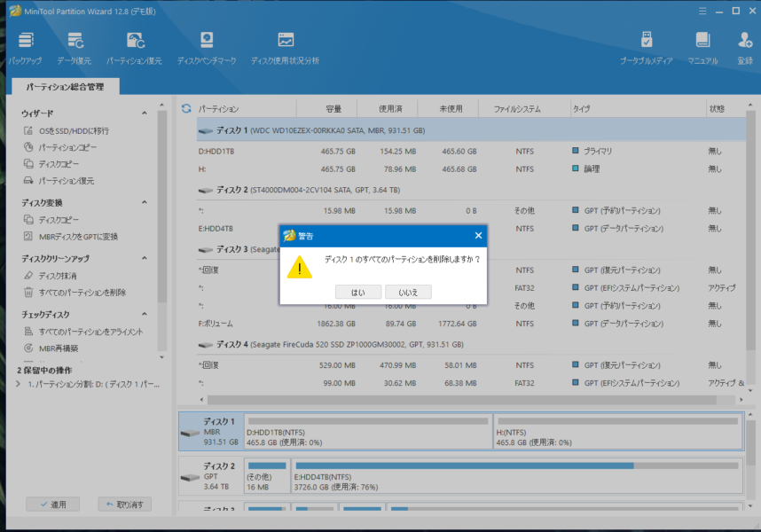Click いいえ to cancel deletion
Screen dimensions: 761x532
[x=408, y=293]
